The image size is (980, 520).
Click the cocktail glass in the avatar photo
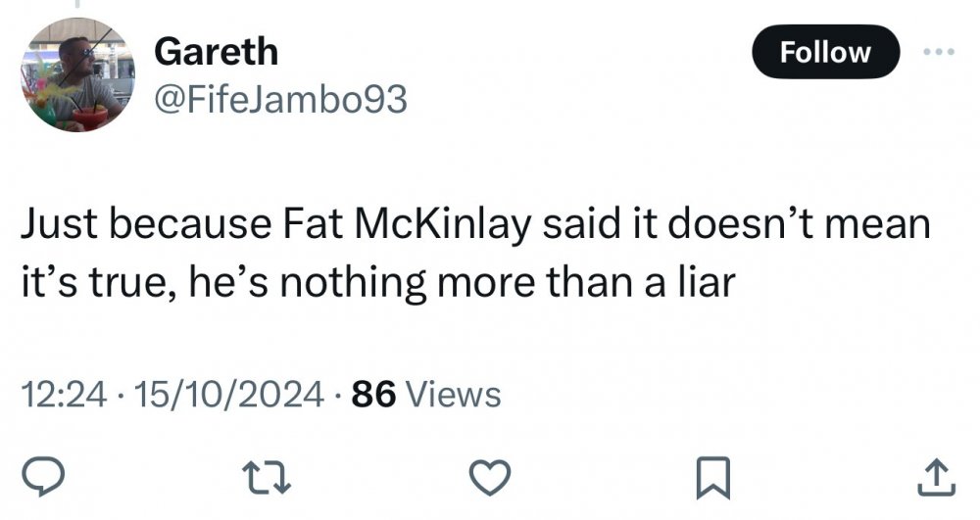pyautogui.click(x=90, y=117)
